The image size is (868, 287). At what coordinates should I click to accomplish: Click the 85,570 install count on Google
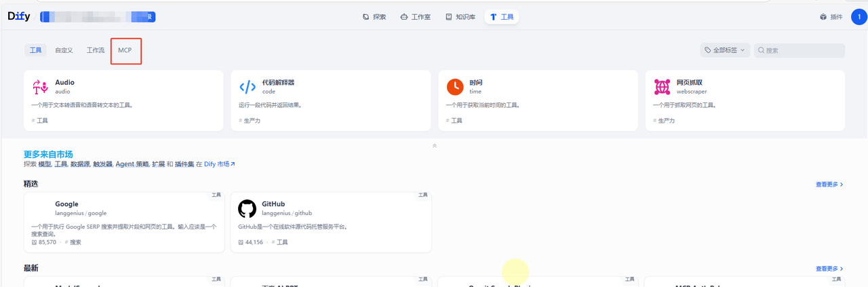point(43,242)
